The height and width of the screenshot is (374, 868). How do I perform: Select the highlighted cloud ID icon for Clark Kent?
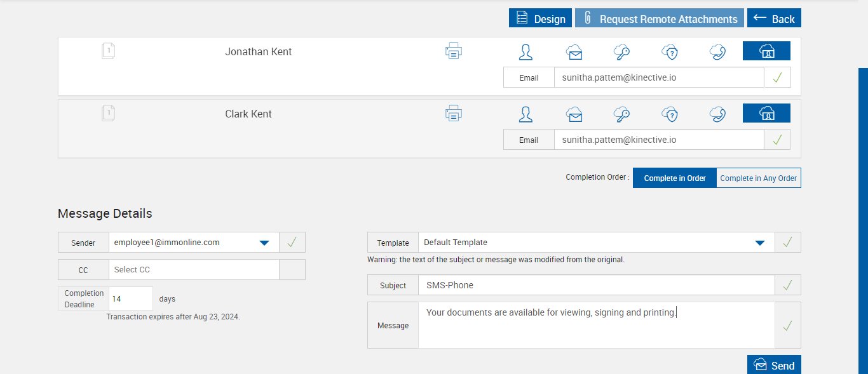click(766, 114)
